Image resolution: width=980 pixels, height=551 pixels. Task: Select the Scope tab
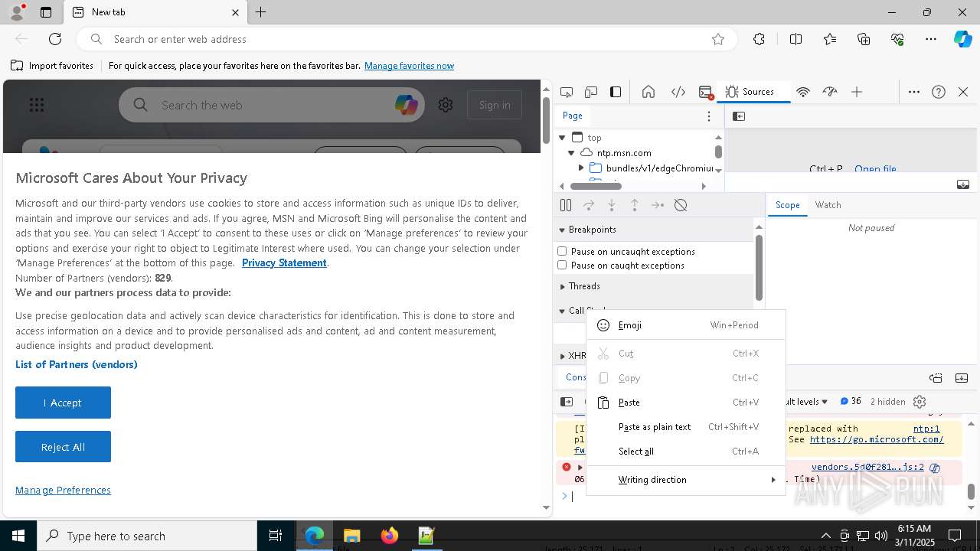tap(787, 205)
